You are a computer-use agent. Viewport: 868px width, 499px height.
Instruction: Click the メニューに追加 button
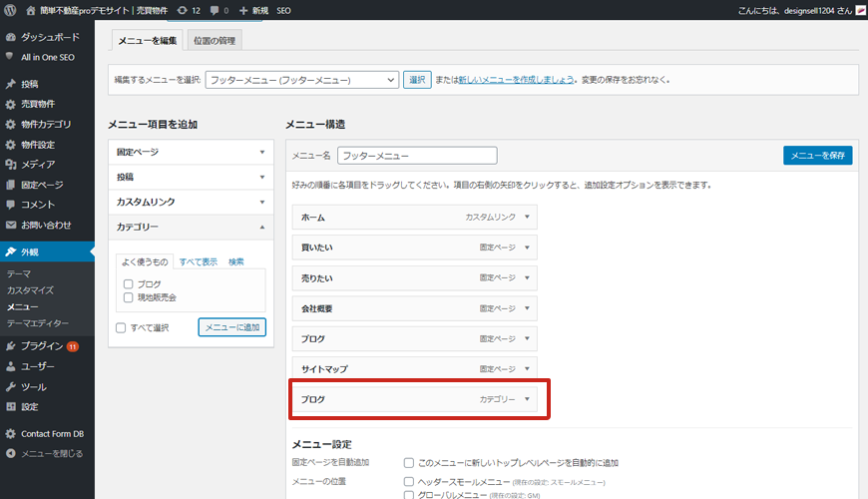point(231,327)
